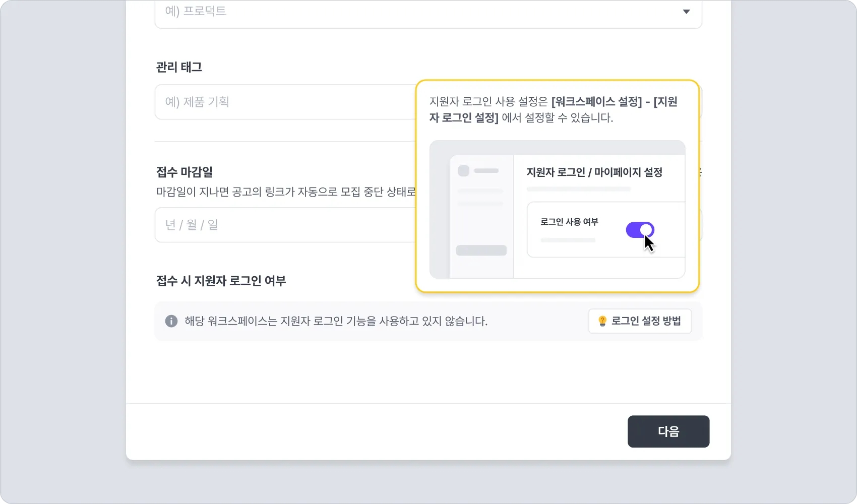Open the 로그인 설정 방법 guide button
The image size is (857, 504).
pos(640,321)
